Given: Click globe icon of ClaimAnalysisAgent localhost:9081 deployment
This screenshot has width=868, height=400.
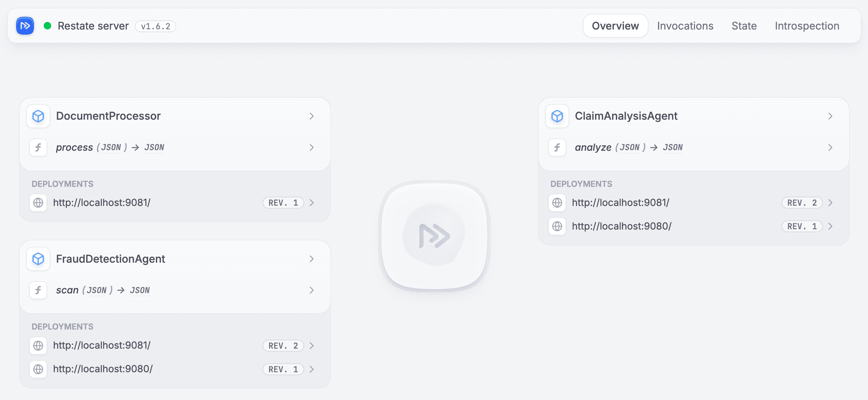Looking at the screenshot, I should pyautogui.click(x=557, y=203).
